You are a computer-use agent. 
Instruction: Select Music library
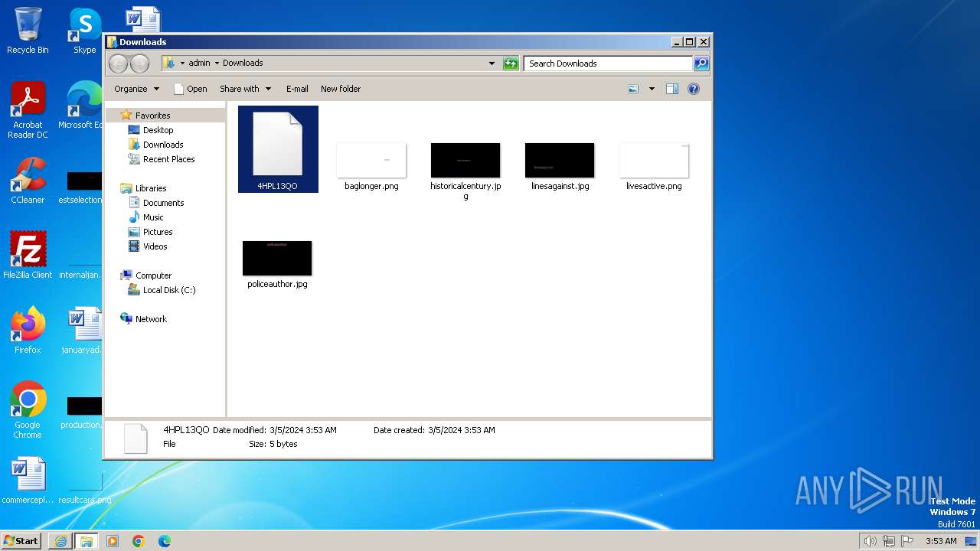(x=153, y=217)
